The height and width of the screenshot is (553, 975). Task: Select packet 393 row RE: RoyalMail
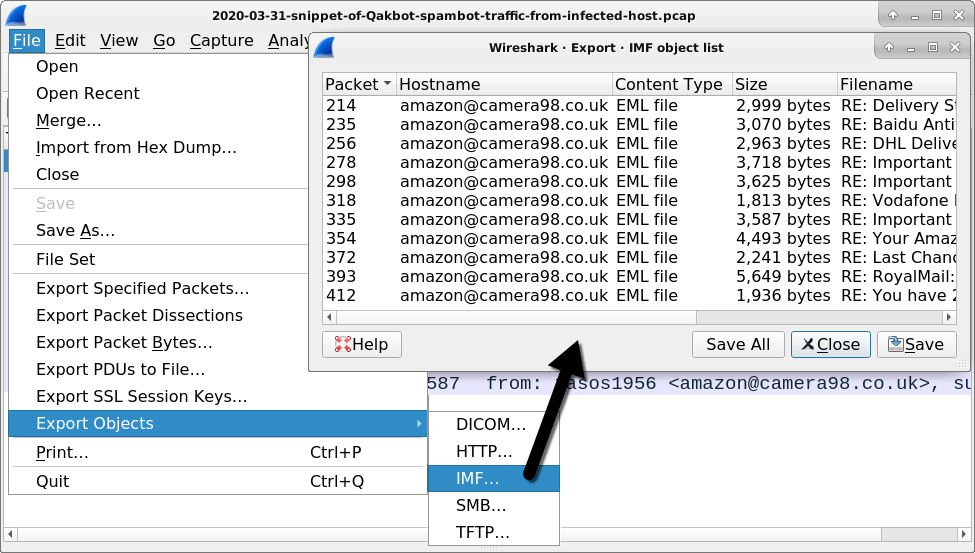[639, 276]
